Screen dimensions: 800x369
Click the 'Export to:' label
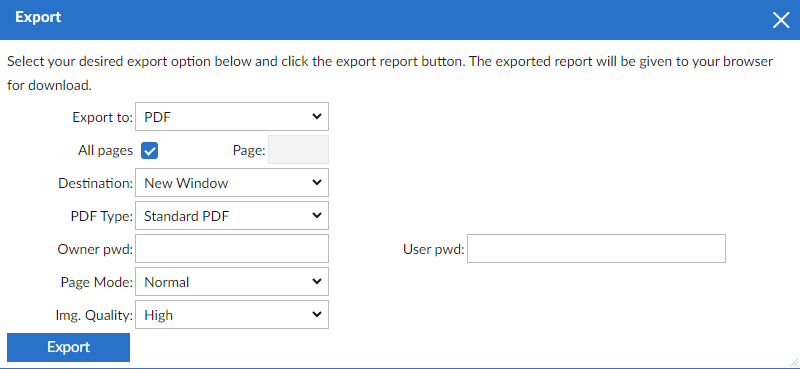tap(103, 117)
